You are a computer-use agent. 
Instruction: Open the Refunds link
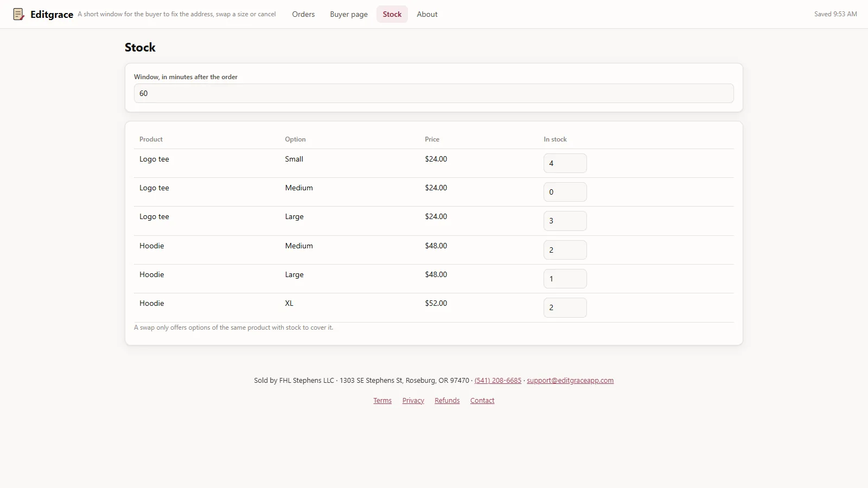pos(447,401)
